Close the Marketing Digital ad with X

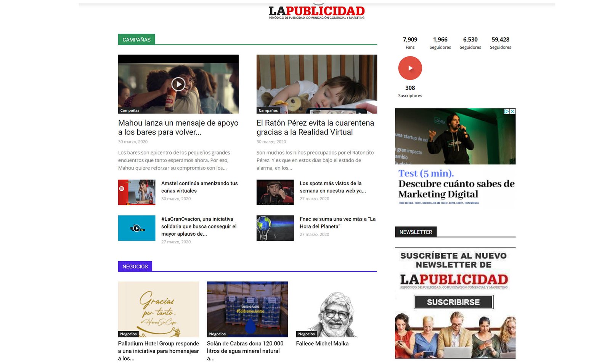[512, 112]
